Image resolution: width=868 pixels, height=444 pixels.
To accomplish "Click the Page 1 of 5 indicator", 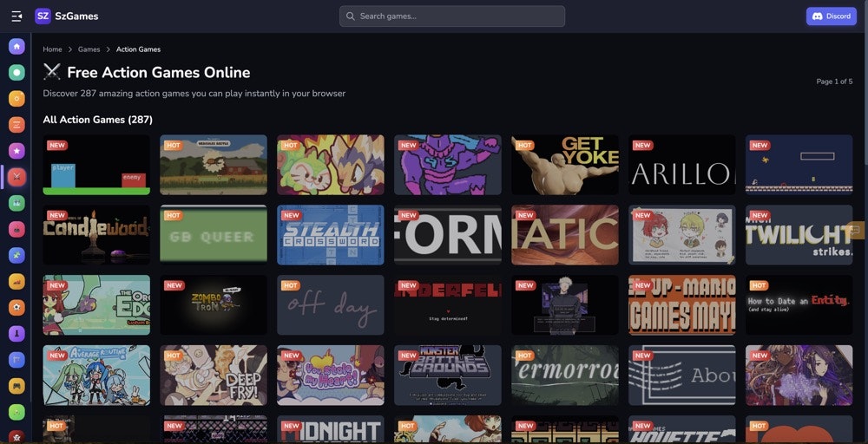I will [834, 82].
